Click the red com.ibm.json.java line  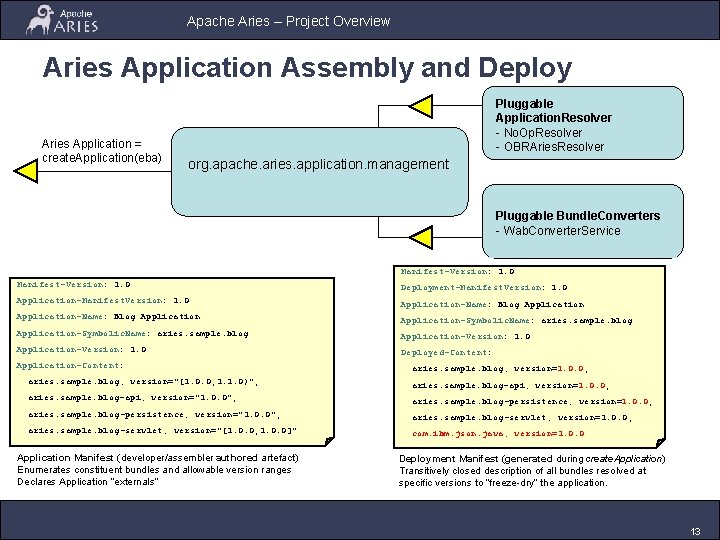[498, 433]
